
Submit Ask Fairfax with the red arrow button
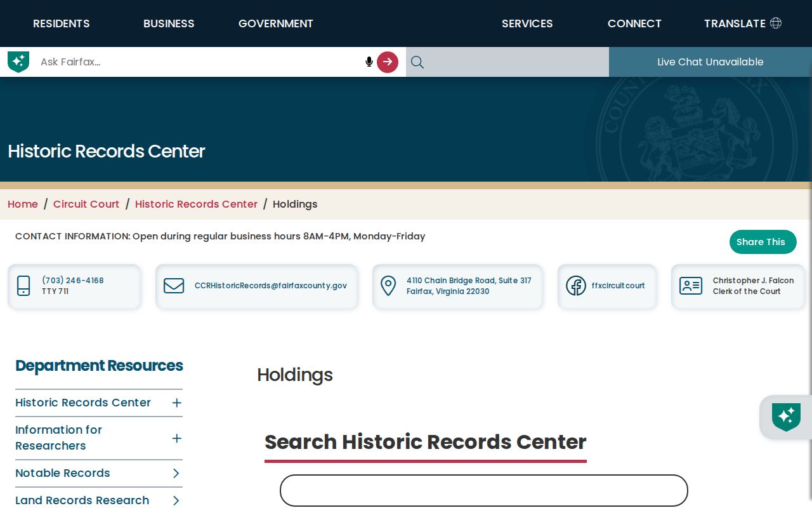pos(388,62)
